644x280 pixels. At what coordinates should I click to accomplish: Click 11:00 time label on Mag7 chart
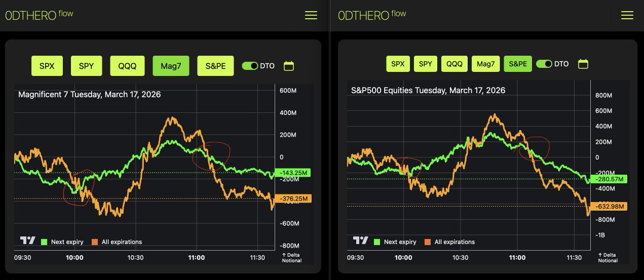coord(196,257)
